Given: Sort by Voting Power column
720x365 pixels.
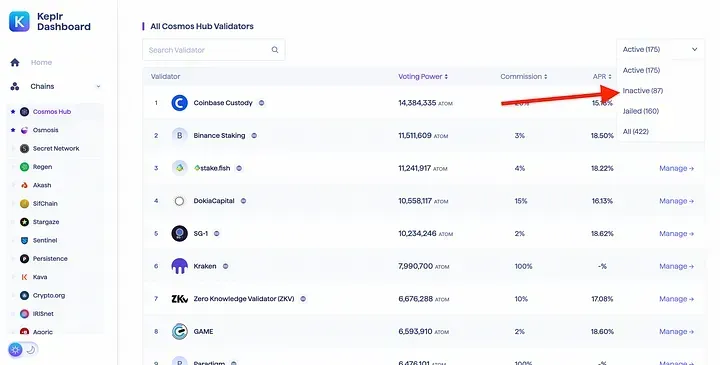Looking at the screenshot, I should [422, 77].
